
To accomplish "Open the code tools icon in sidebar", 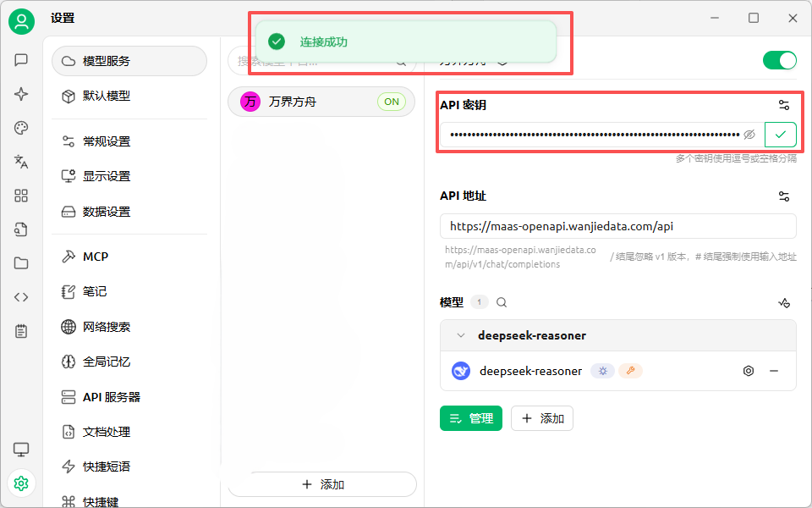I will point(21,297).
